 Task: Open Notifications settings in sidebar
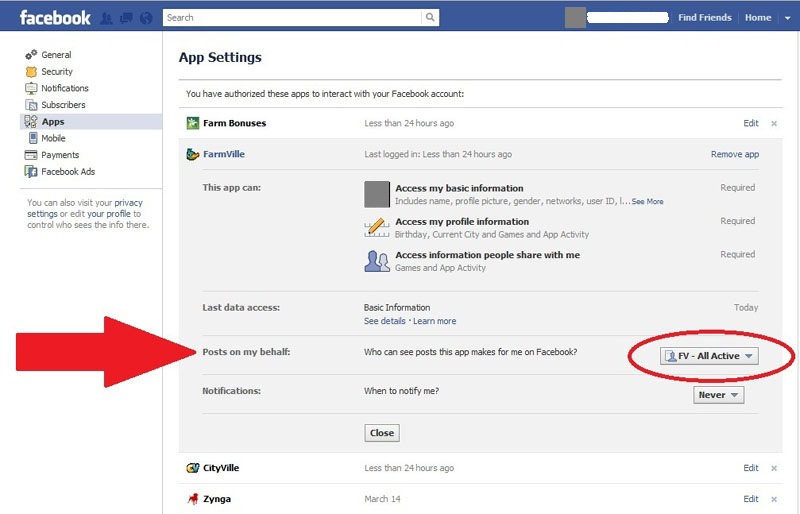pyautogui.click(x=65, y=88)
